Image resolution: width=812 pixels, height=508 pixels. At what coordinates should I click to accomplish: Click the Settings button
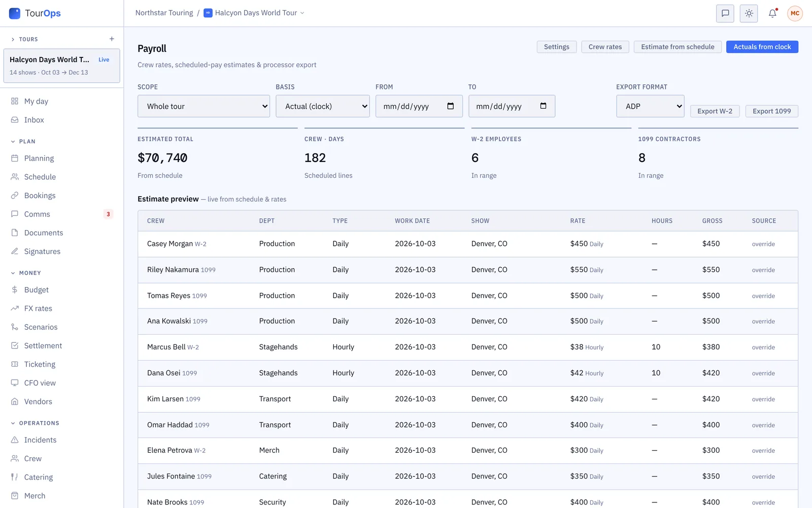[x=557, y=47]
